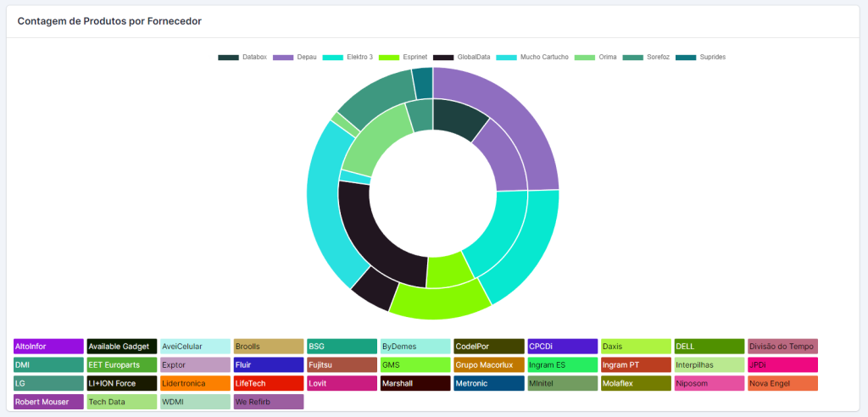Select the Metronic brand tag
Image resolution: width=868 pixels, height=417 pixels.
point(488,384)
